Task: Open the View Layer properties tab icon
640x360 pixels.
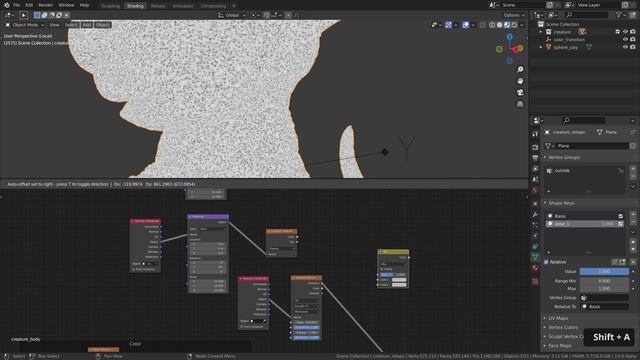Action: [x=535, y=169]
